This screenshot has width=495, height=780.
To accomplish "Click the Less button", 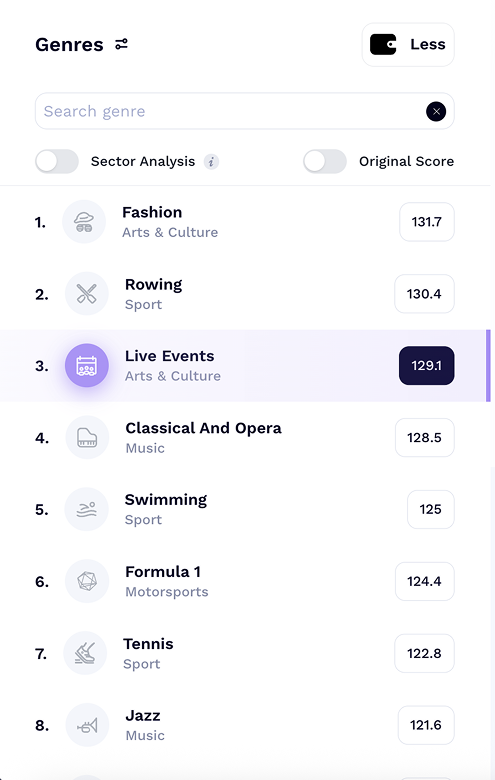I will pos(408,44).
